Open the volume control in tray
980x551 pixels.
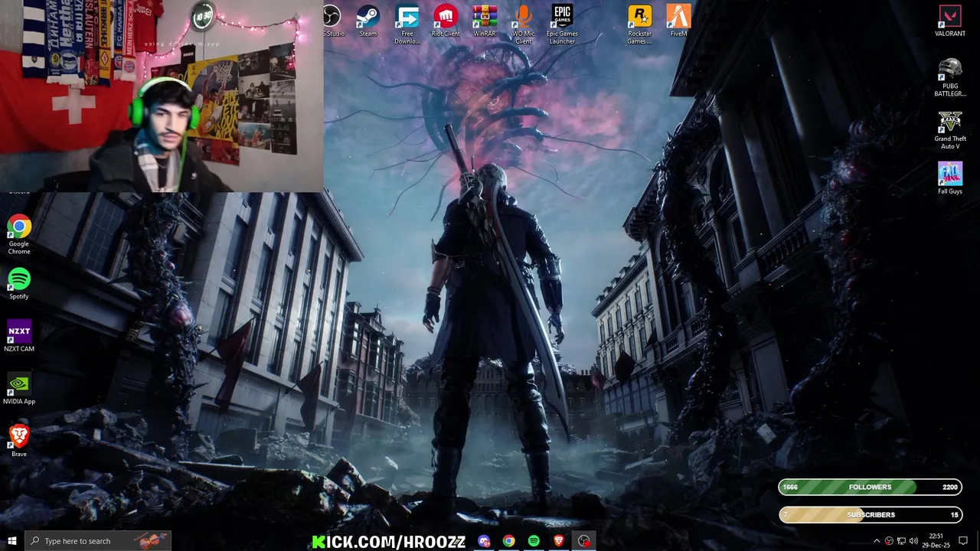pos(913,541)
